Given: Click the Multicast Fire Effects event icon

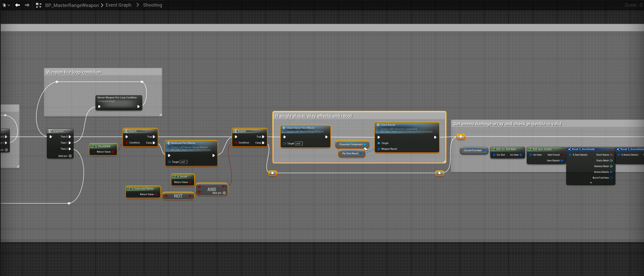Looking at the screenshot, I should (x=169, y=143).
